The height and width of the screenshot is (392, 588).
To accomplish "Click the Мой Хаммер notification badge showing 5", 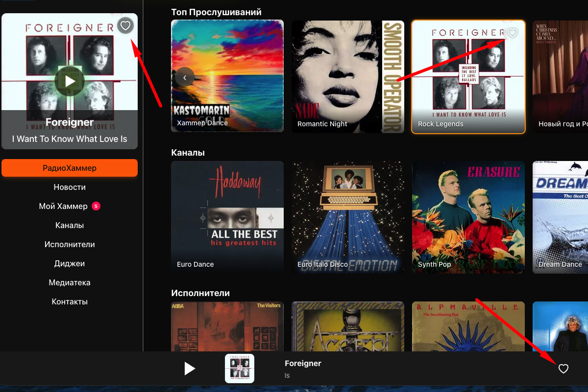I will 96,206.
